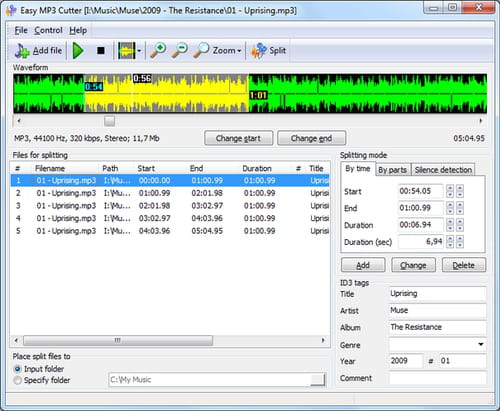The height and width of the screenshot is (411, 500).
Task: Select file list row 5 starting 04:03.96
Action: point(170,231)
